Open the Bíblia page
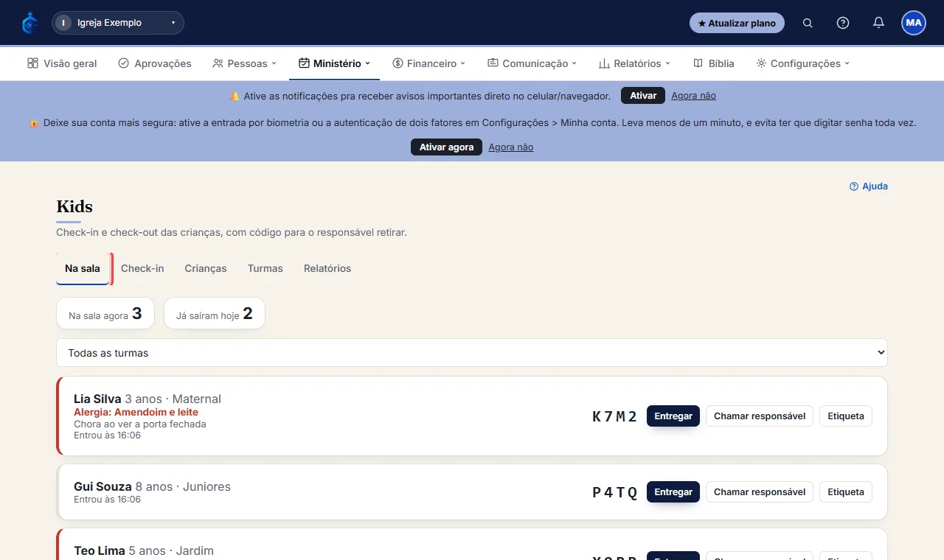The height and width of the screenshot is (560, 944). pos(714,63)
